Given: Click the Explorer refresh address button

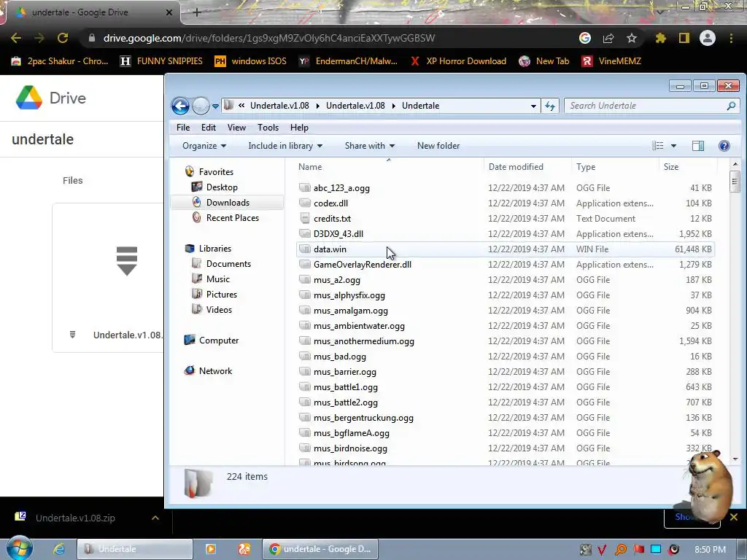Looking at the screenshot, I should pos(550,106).
